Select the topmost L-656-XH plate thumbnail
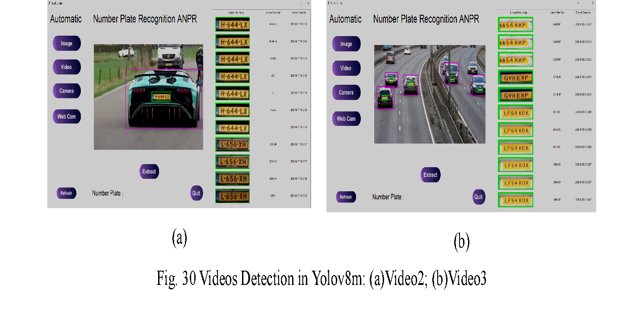Image resolution: width=644 pixels, height=309 pixels. coord(232,144)
